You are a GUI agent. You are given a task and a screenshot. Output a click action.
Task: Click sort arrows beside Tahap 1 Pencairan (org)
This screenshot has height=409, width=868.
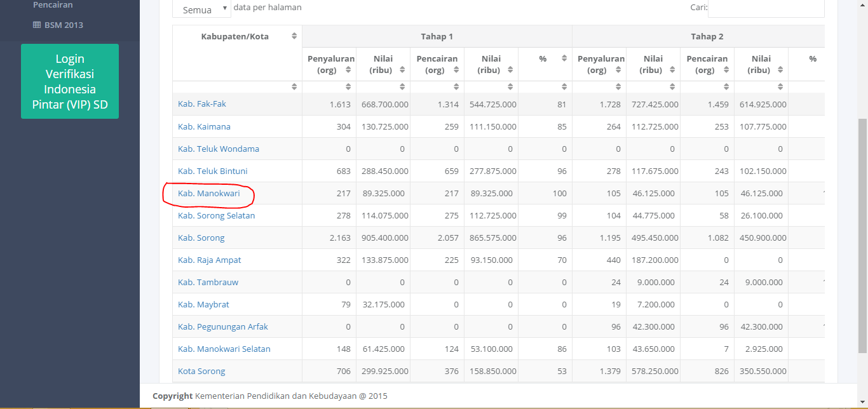(456, 70)
